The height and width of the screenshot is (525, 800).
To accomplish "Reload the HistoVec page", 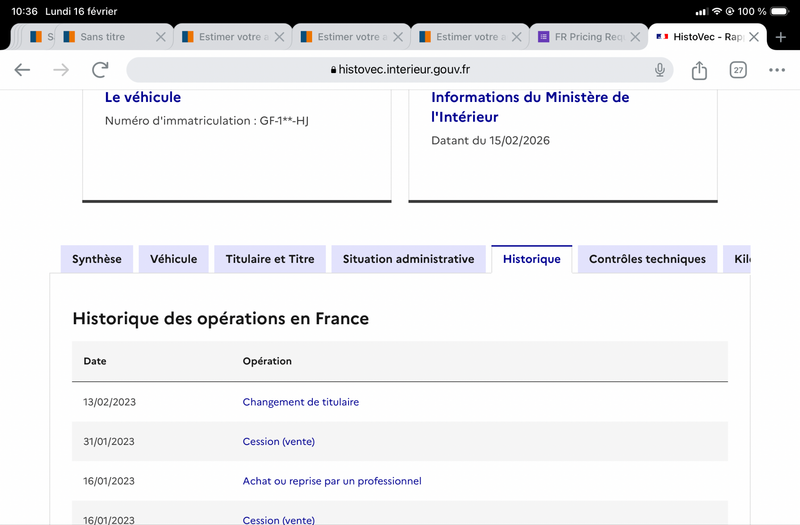I will (100, 70).
